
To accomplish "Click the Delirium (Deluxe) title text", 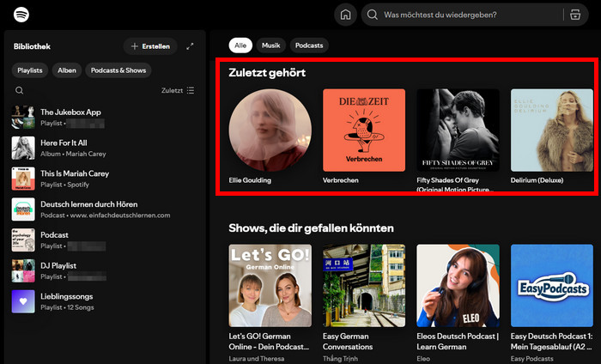I will [x=537, y=180].
